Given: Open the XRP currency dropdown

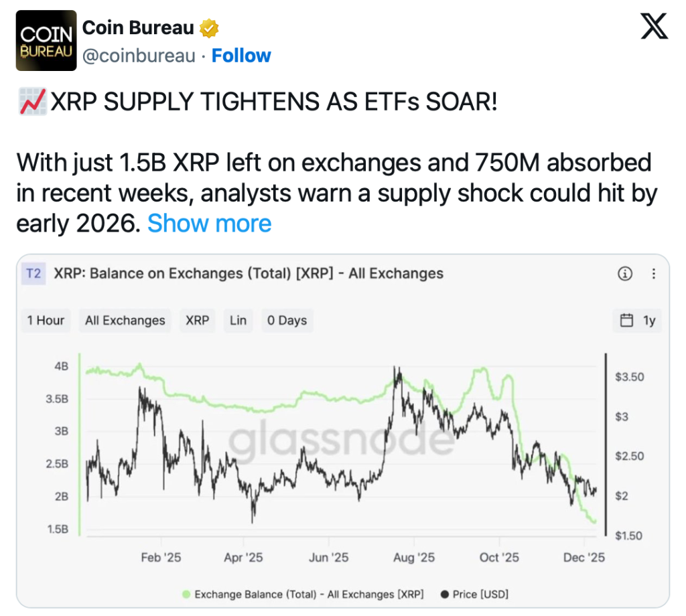Looking at the screenshot, I should point(197,320).
